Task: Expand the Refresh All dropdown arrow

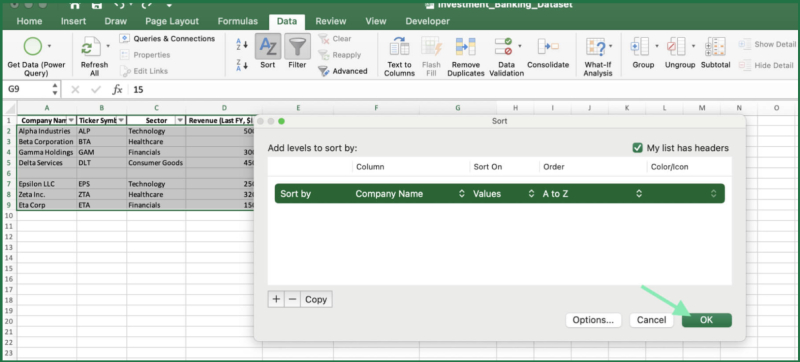Action: (108, 46)
